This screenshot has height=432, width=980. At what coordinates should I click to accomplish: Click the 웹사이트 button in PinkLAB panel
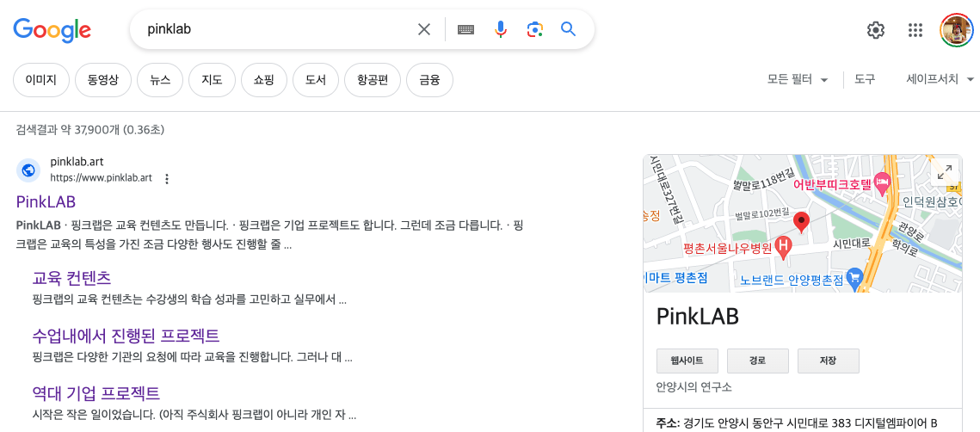tap(687, 361)
